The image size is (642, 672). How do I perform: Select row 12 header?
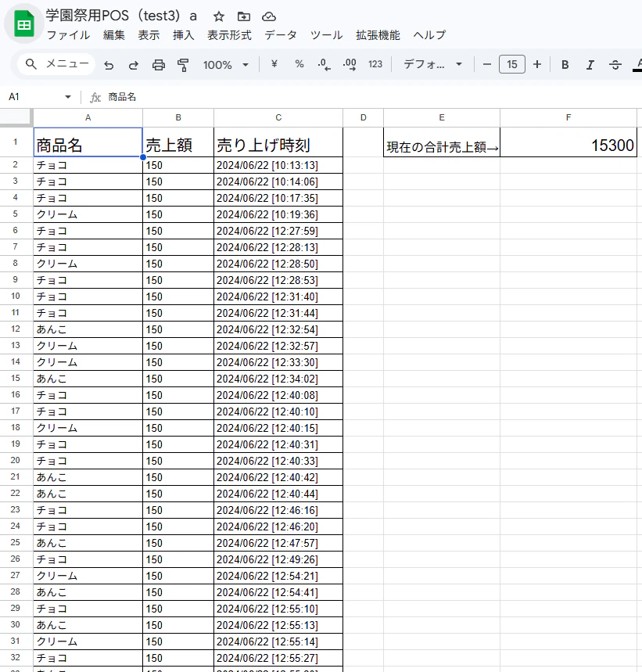click(16, 329)
